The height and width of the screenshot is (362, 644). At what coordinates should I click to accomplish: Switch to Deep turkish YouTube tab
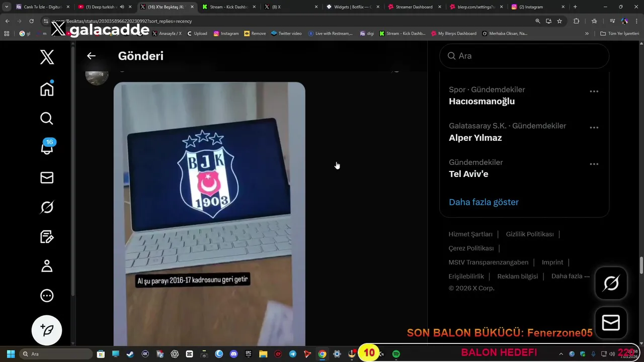pyautogui.click(x=104, y=7)
